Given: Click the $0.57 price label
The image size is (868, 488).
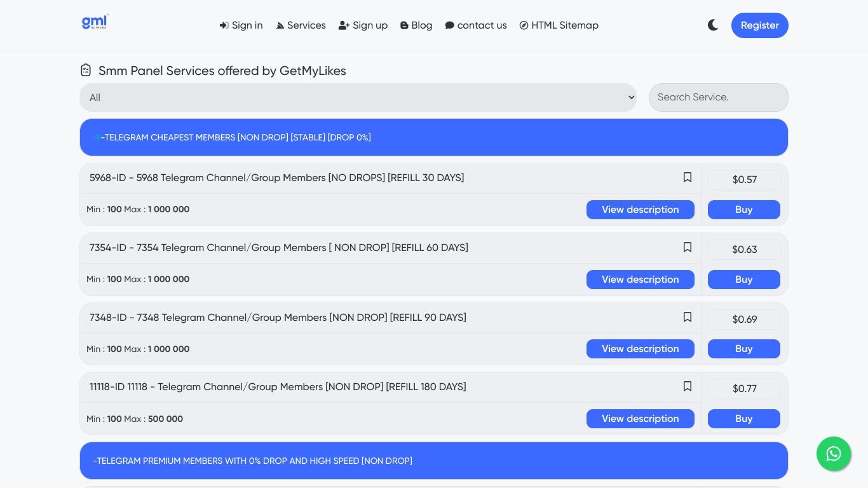Looking at the screenshot, I should pos(744,180).
